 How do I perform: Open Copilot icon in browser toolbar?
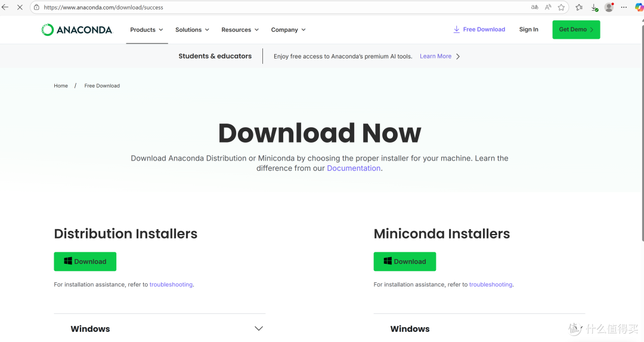[x=639, y=7]
